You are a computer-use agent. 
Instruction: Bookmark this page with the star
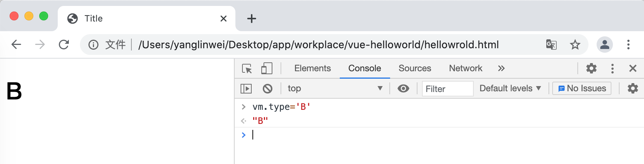coord(575,45)
